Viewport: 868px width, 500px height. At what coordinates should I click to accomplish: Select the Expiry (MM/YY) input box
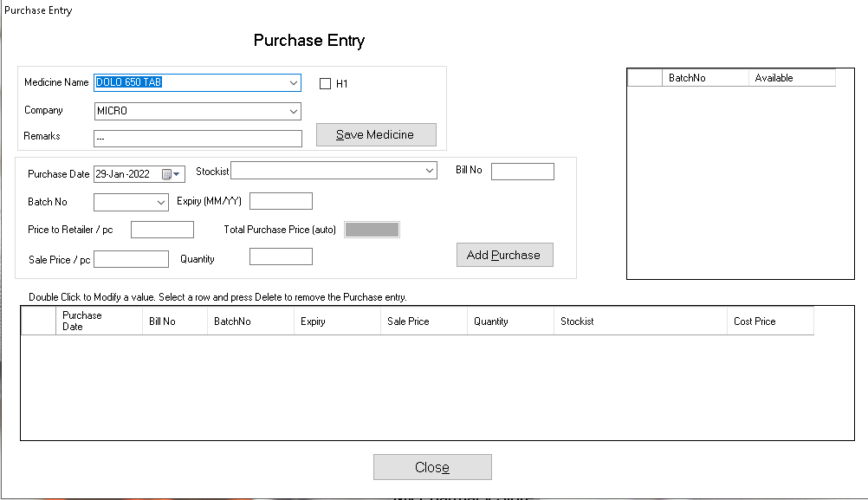[281, 201]
